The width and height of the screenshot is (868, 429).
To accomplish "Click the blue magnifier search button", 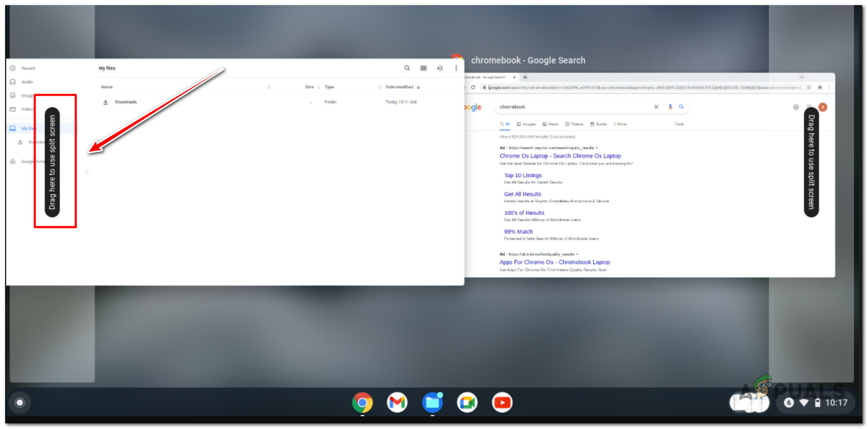I will click(681, 107).
